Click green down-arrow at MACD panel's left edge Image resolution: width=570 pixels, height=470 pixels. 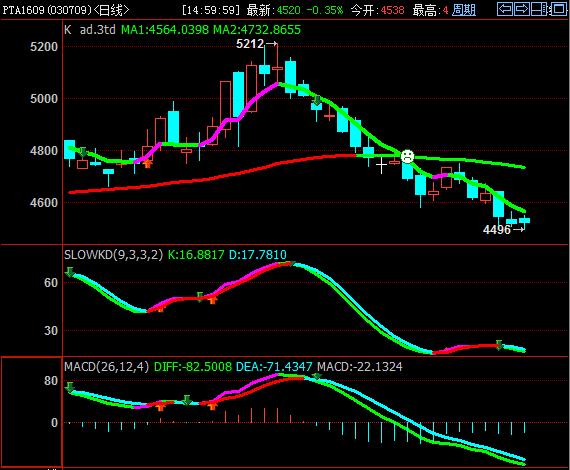point(69,387)
